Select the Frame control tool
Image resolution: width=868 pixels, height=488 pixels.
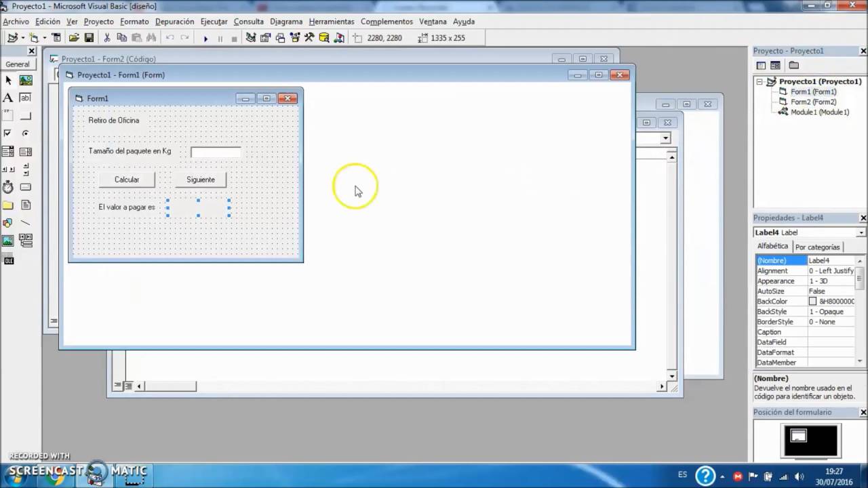tap(8, 116)
